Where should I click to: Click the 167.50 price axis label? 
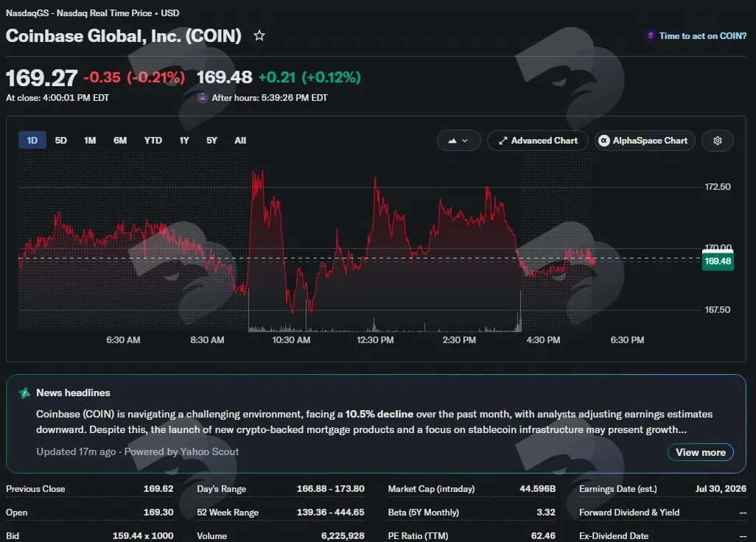click(x=718, y=310)
